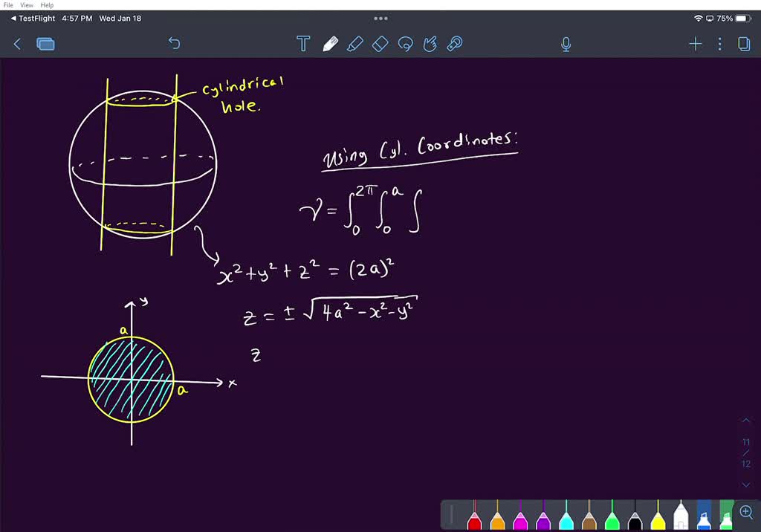
Task: Go to next page with down chevron
Action: tap(746, 484)
